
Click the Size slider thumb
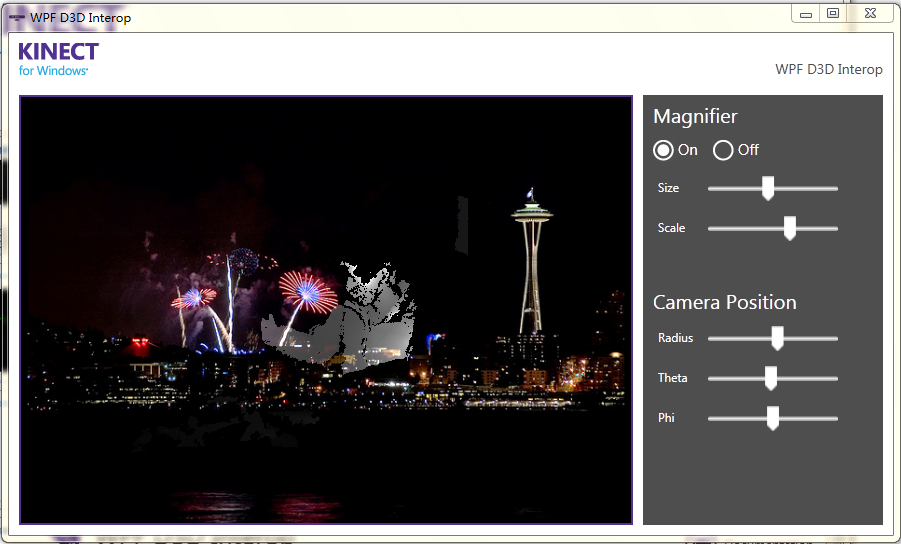tap(767, 188)
